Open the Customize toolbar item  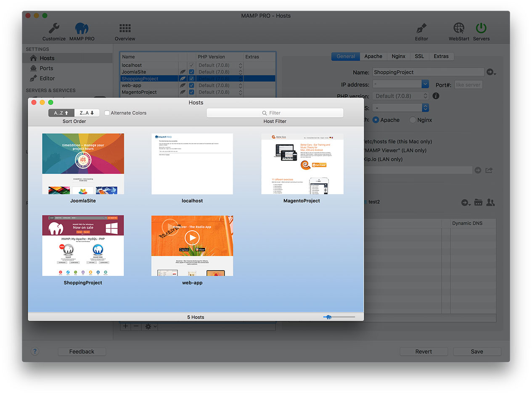[x=54, y=32]
